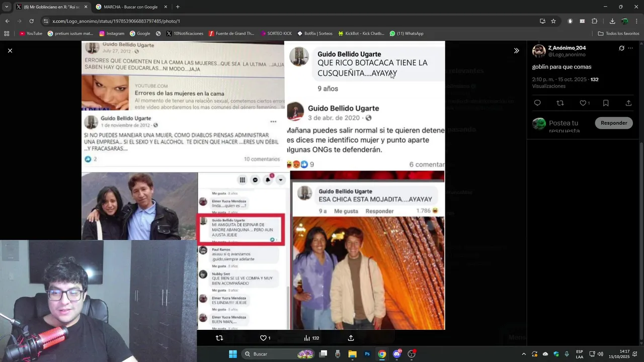644x362 pixels.
Task: Click the Responder button
Action: [x=614, y=123]
